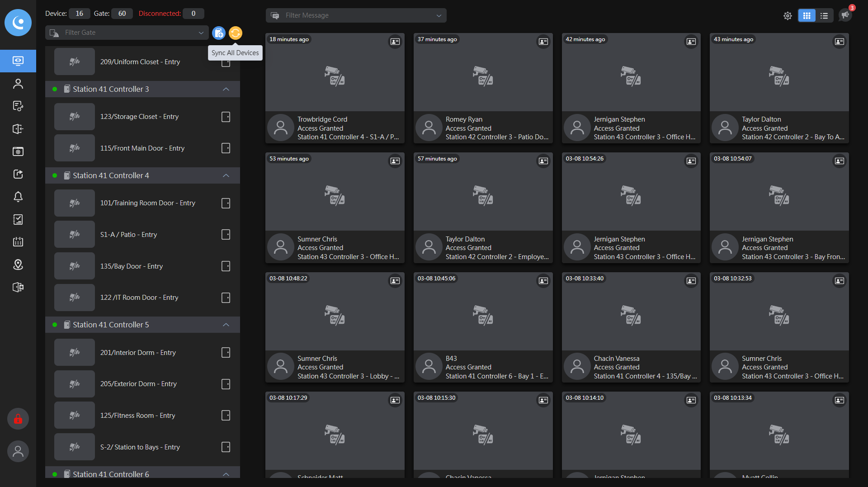
Task: Toggle door icon for 123/Storage Closet - Entry
Action: pyautogui.click(x=226, y=117)
